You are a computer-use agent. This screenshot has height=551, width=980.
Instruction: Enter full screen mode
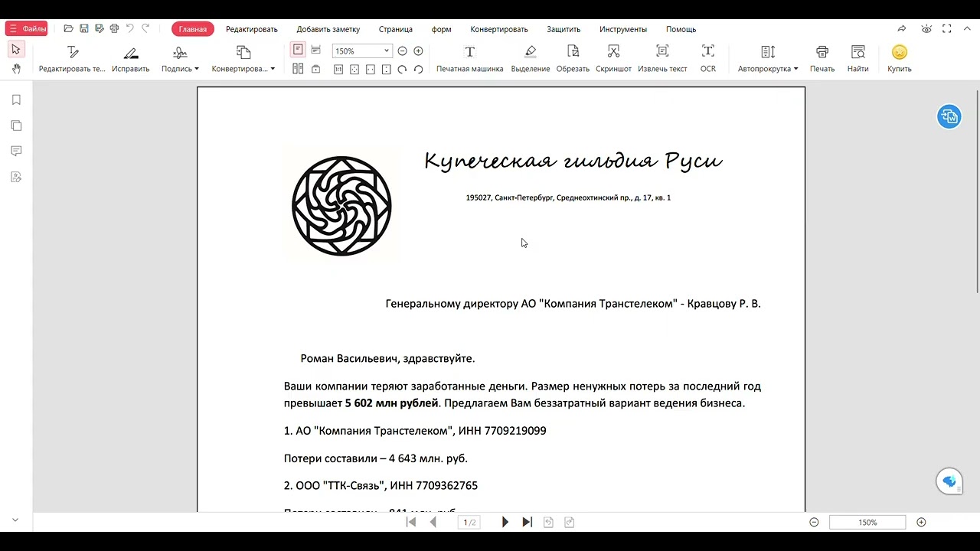pos(947,29)
